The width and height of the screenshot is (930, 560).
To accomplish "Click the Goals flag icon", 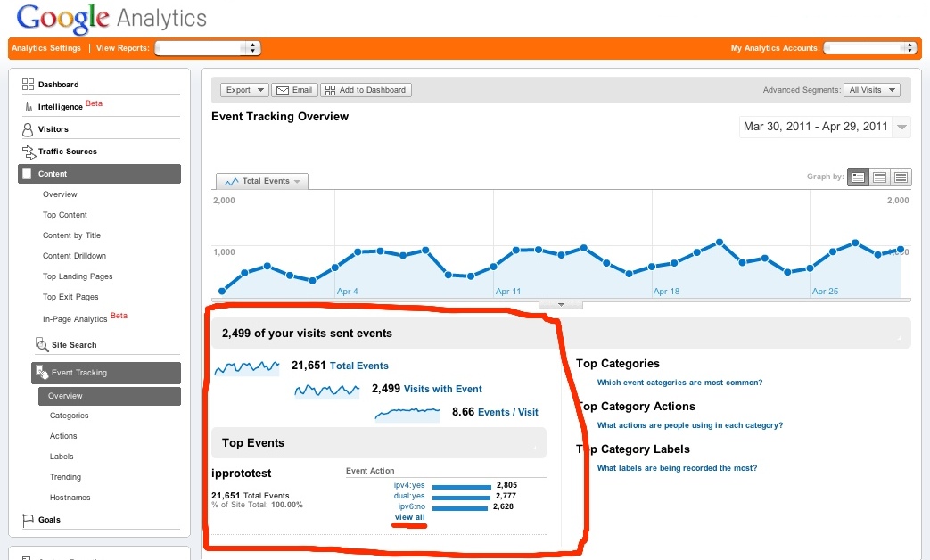I will click(28, 520).
